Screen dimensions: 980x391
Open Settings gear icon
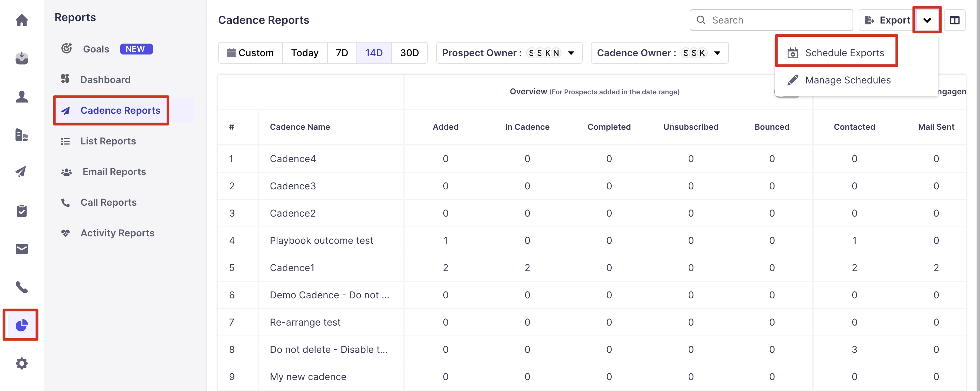22,363
